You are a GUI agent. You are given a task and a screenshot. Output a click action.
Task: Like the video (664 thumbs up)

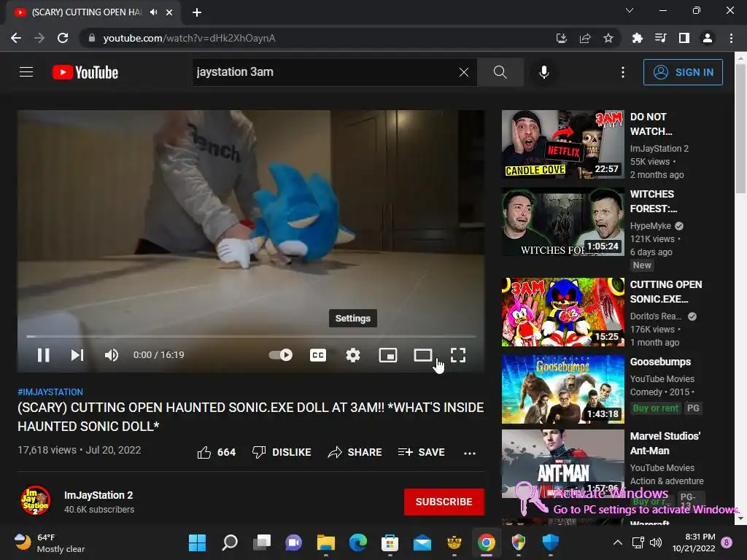tap(217, 452)
